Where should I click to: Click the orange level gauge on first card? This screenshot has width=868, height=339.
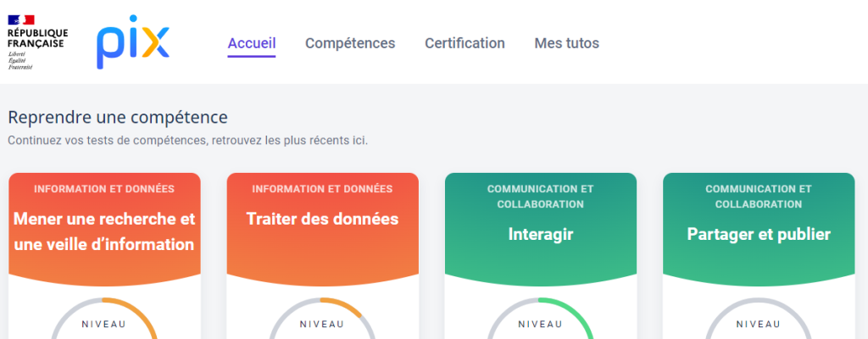104,324
